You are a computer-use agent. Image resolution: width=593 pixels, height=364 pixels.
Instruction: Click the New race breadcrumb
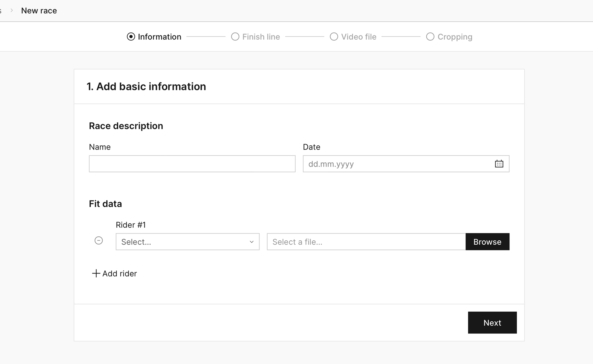click(x=39, y=10)
